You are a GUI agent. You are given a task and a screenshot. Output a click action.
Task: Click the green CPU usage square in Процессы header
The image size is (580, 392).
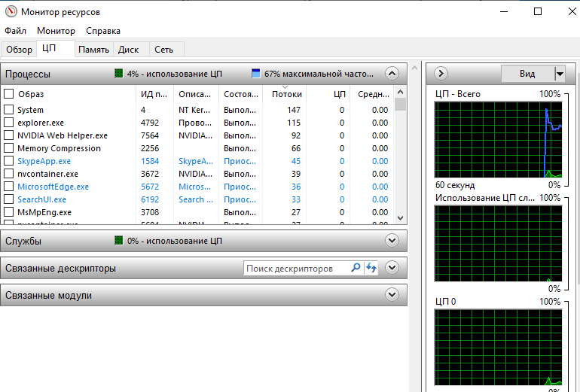(x=118, y=73)
